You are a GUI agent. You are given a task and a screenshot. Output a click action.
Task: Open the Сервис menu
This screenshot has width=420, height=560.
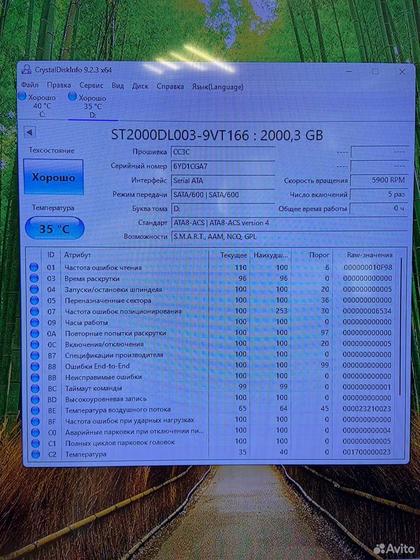coord(91,86)
